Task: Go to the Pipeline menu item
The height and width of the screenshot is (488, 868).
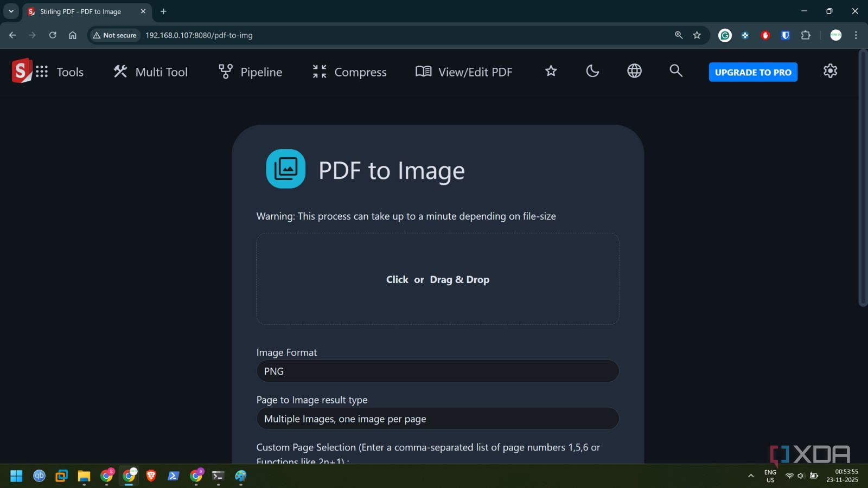Action: (250, 72)
